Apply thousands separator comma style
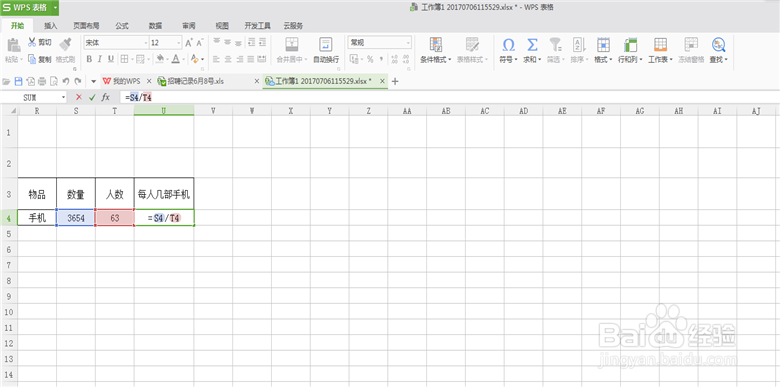 382,59
